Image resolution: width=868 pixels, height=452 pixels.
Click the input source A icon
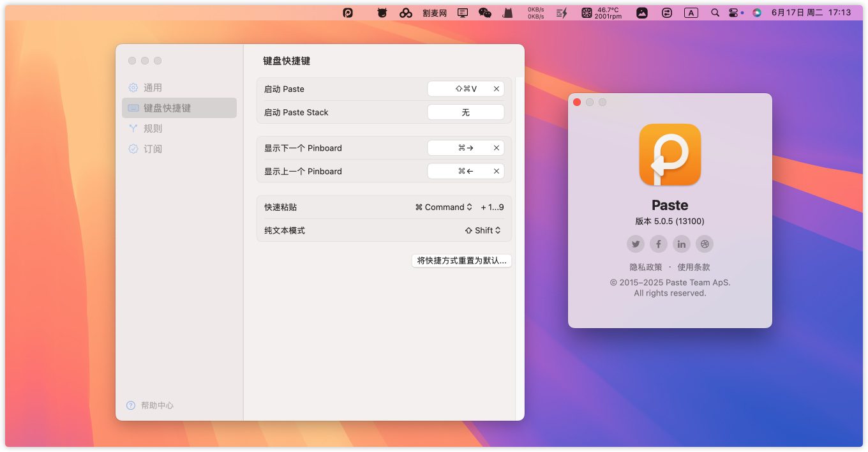691,12
